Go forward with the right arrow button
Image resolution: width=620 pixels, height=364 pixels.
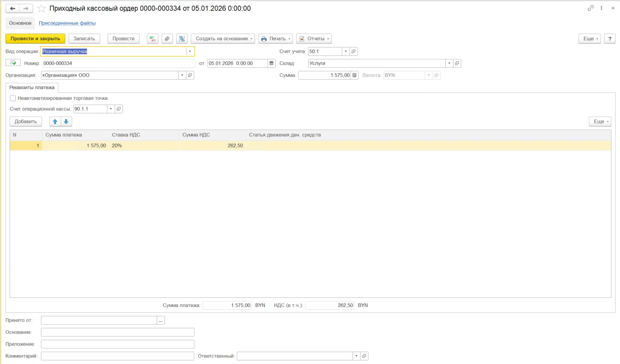click(26, 8)
